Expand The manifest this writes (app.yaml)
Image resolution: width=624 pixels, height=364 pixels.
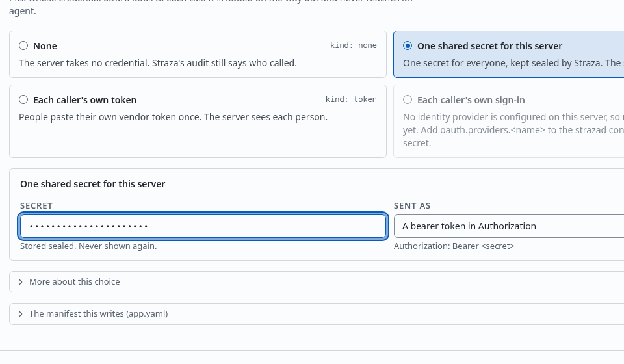[317, 314]
